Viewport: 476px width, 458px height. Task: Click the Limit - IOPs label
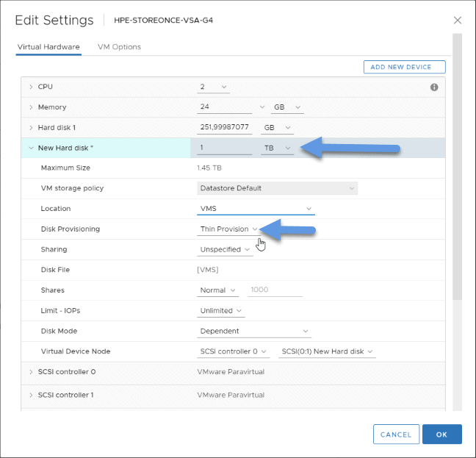[60, 311]
